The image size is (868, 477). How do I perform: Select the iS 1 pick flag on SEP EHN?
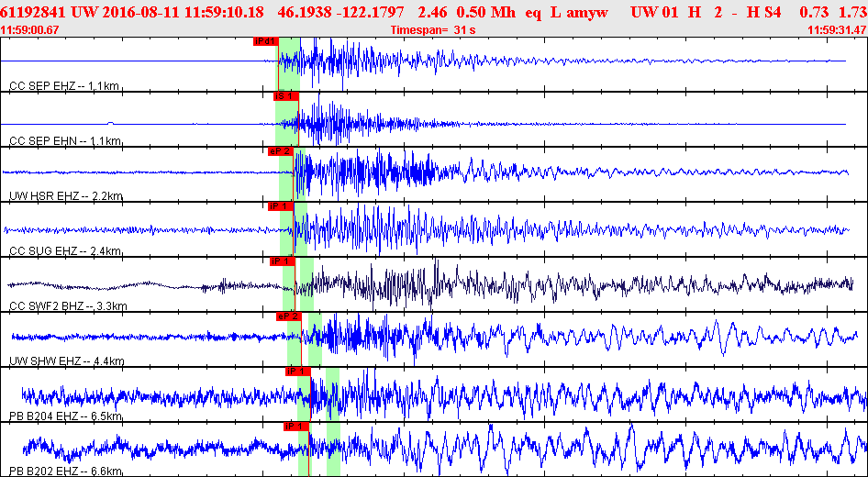284,96
